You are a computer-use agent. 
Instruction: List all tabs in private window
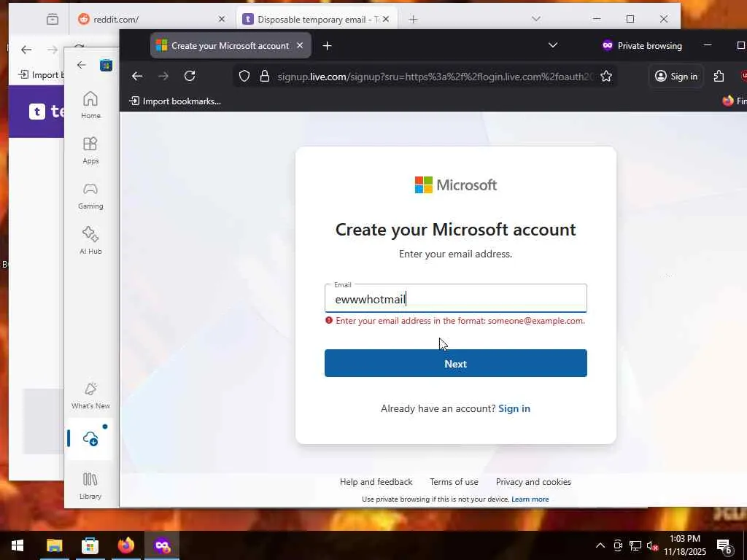(553, 46)
